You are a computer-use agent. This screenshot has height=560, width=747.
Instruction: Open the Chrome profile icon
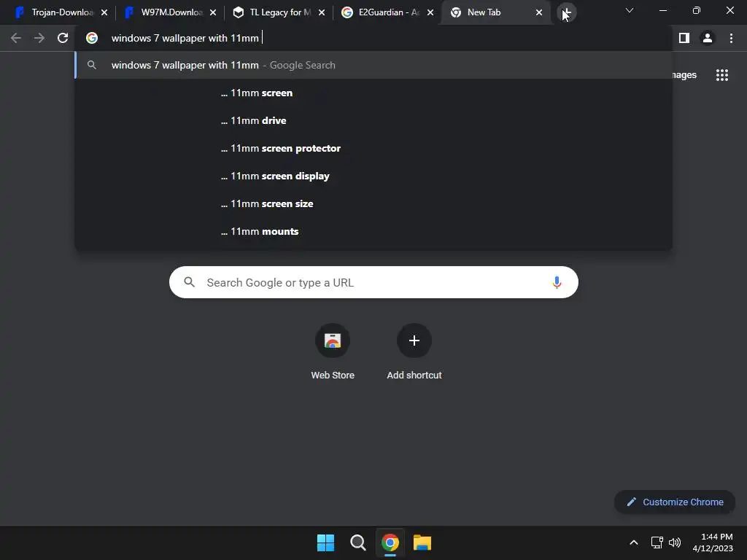708,38
